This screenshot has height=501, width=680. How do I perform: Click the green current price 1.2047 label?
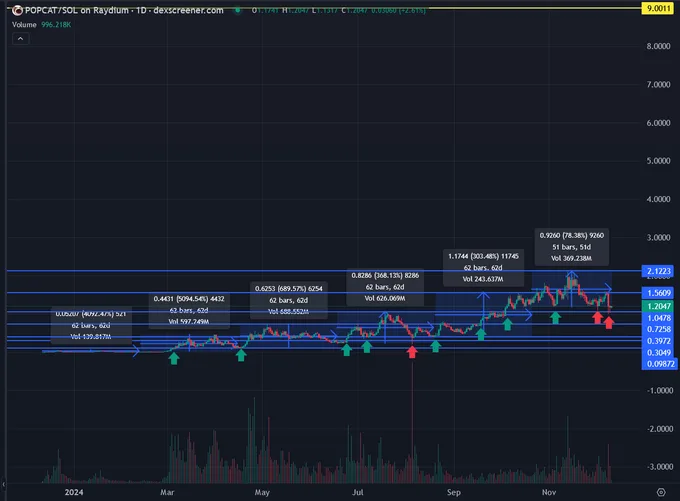658,306
